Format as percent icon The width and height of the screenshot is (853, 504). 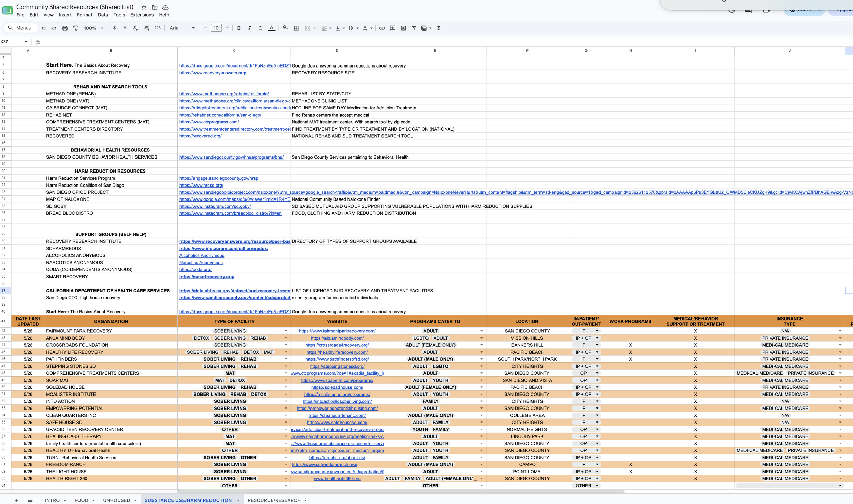click(125, 28)
